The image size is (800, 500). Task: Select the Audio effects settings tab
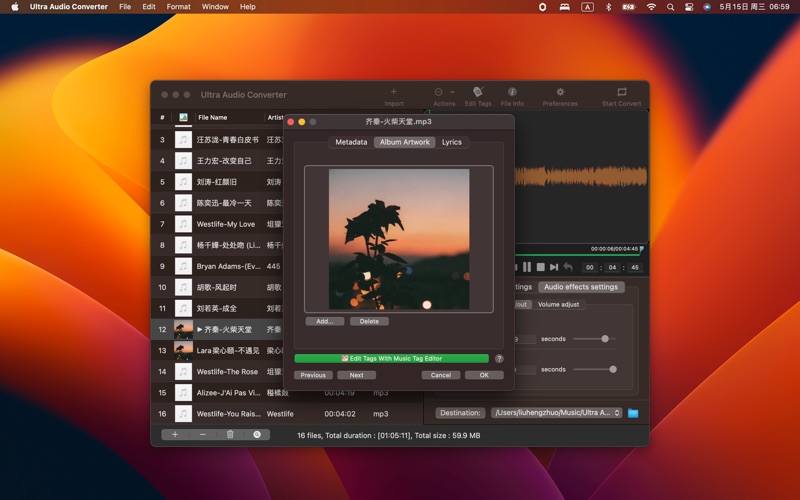coord(581,287)
